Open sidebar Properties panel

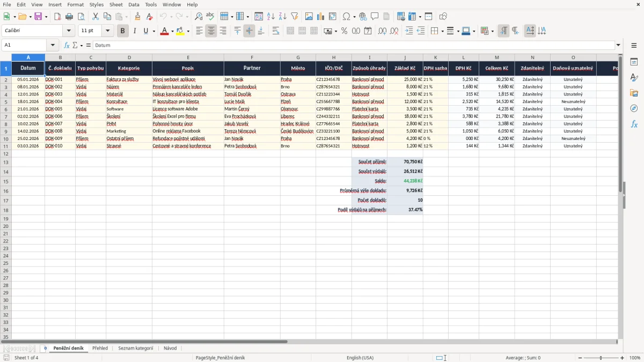coord(634,62)
